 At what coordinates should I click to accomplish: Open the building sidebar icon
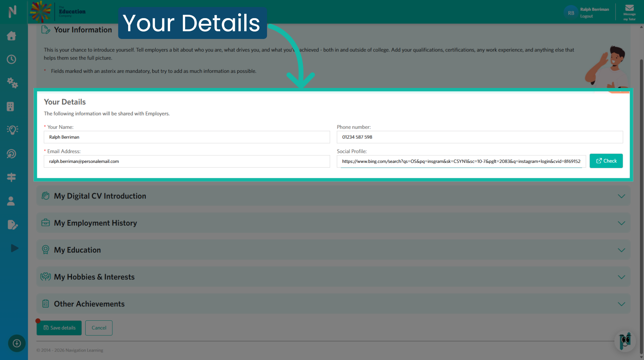10,106
